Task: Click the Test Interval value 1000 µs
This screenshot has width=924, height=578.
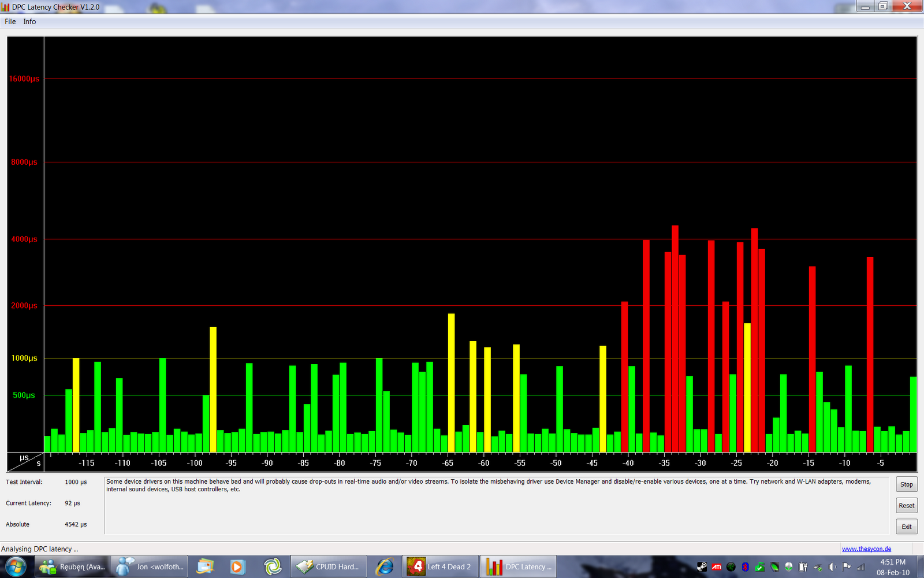Action: coord(76,482)
